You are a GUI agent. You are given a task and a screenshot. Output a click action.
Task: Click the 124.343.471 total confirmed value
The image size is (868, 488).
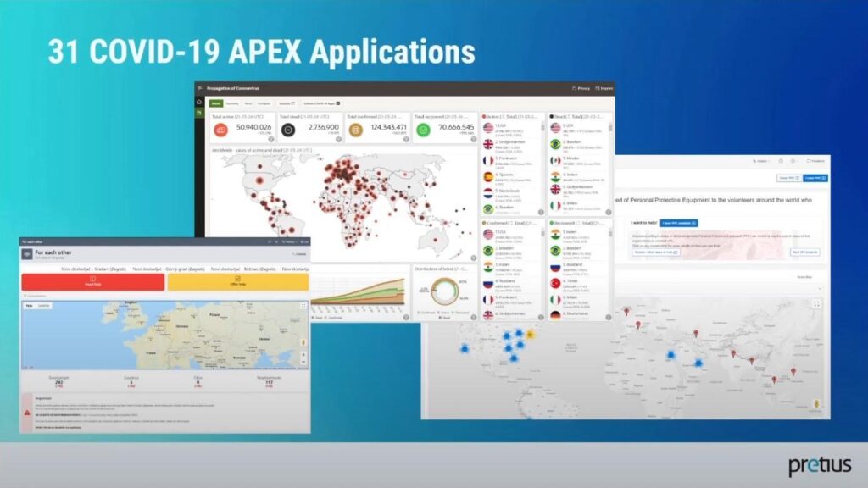coord(388,127)
